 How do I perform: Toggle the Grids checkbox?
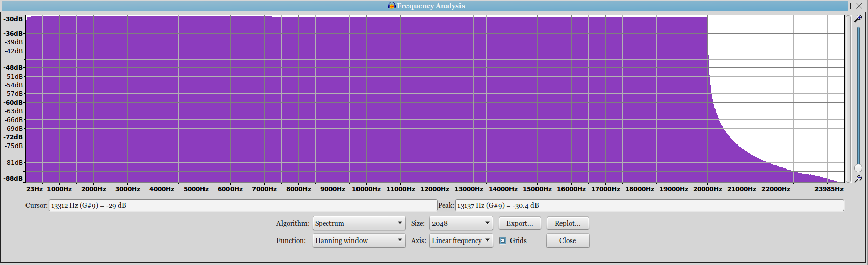click(503, 240)
